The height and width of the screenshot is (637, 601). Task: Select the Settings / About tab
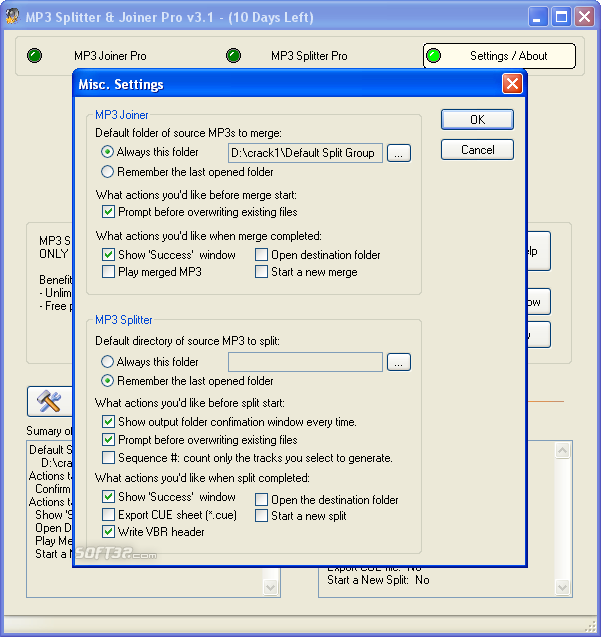(x=499, y=56)
